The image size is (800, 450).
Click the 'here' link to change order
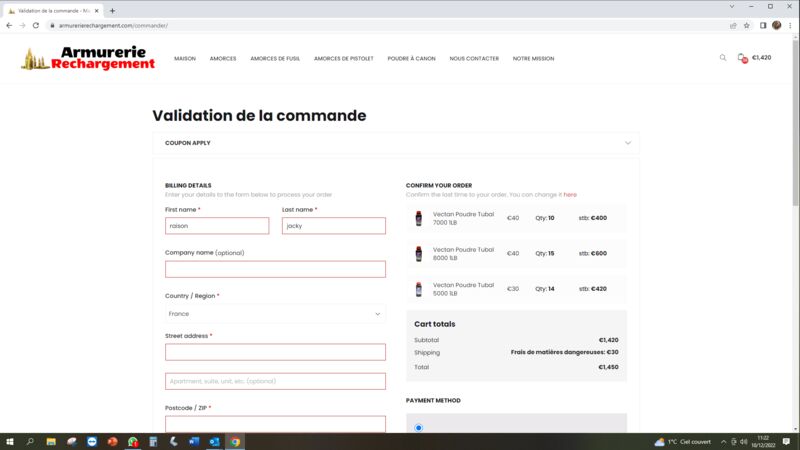[x=570, y=194]
